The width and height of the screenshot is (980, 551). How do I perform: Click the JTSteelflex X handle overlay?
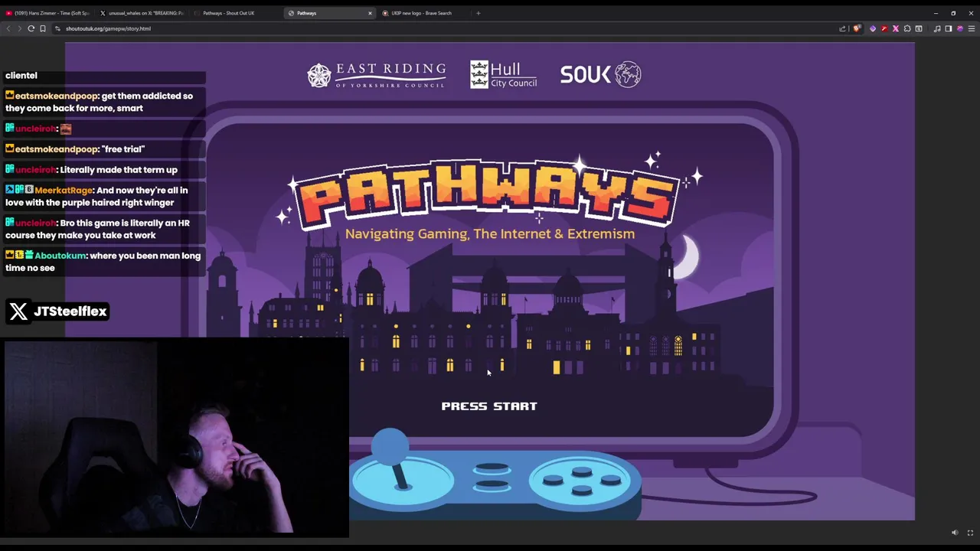pos(58,311)
